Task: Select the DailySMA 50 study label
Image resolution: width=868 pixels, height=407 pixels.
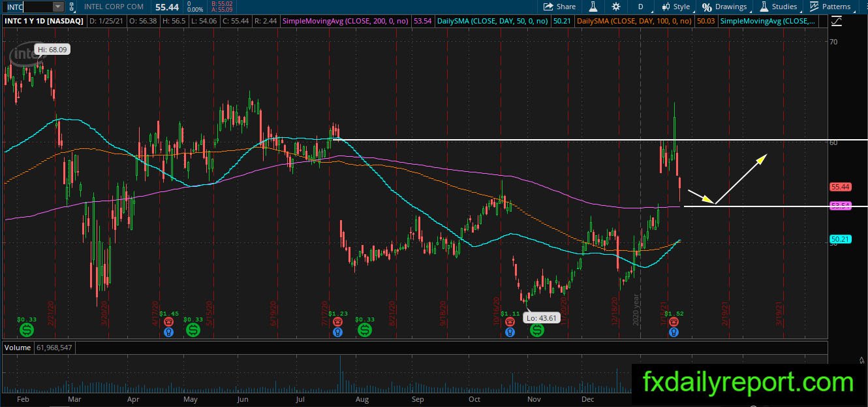Action: 494,21
